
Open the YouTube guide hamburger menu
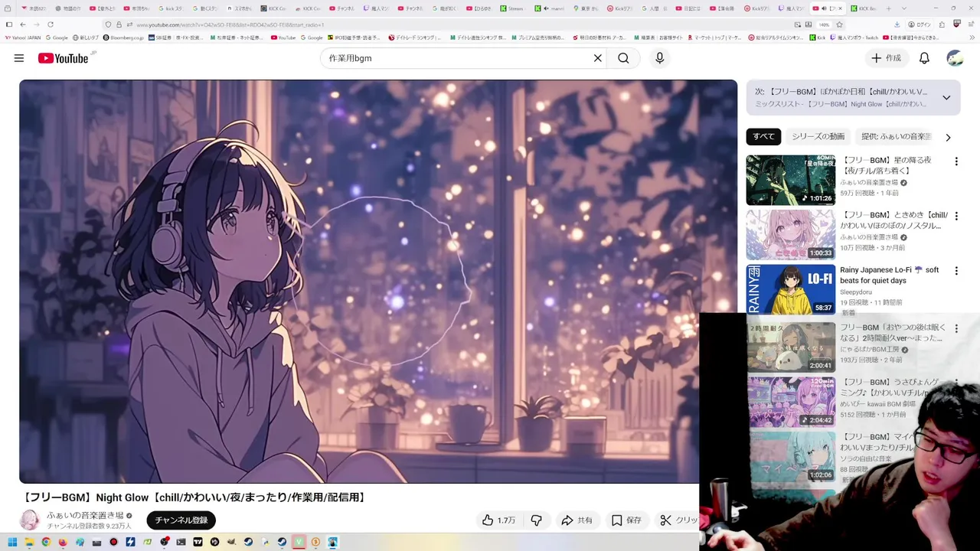point(19,58)
